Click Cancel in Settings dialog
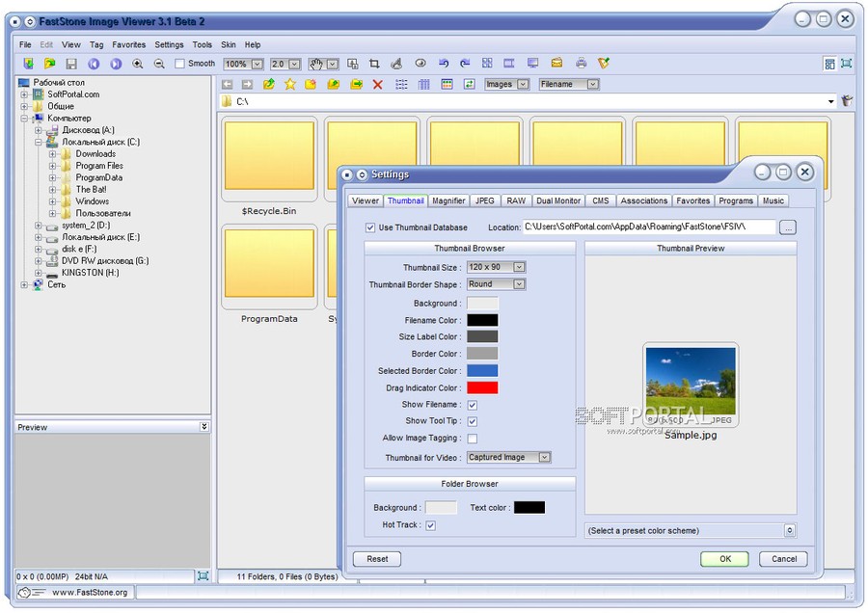This screenshot has width=868, height=613. point(783,559)
